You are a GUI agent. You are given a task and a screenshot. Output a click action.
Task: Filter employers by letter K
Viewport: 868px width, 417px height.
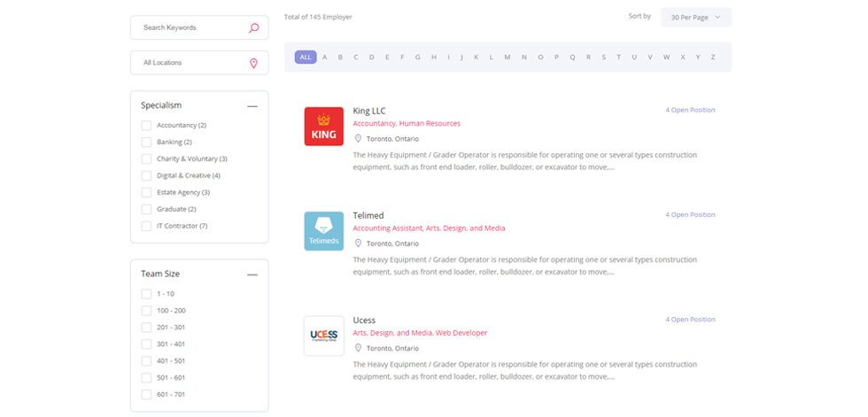click(x=477, y=57)
